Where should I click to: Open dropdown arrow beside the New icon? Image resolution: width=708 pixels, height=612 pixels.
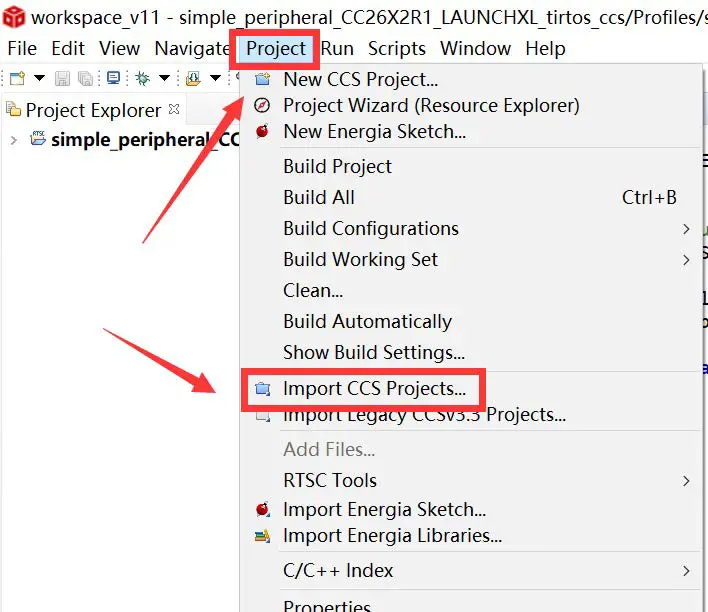point(39,78)
